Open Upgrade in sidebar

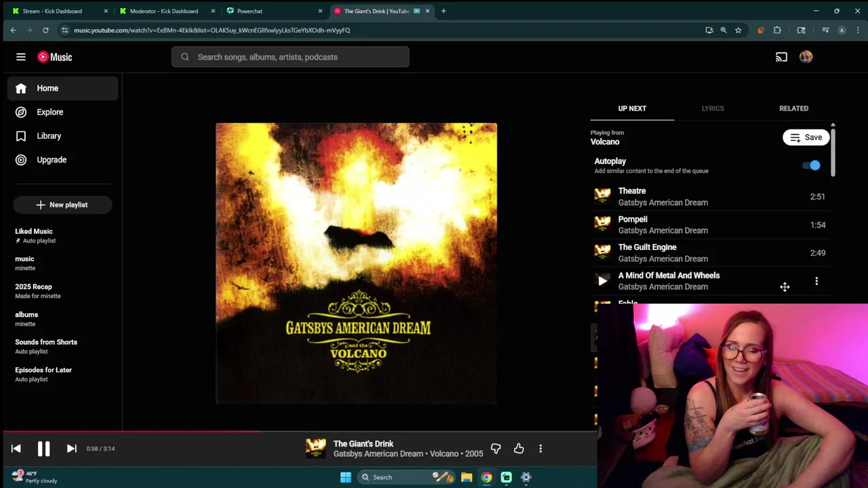pyautogui.click(x=63, y=160)
